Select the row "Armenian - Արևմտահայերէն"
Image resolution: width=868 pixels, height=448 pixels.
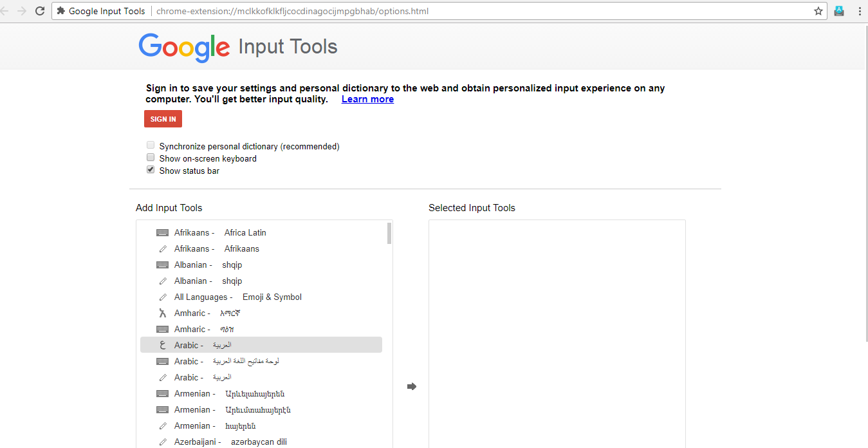coord(261,410)
